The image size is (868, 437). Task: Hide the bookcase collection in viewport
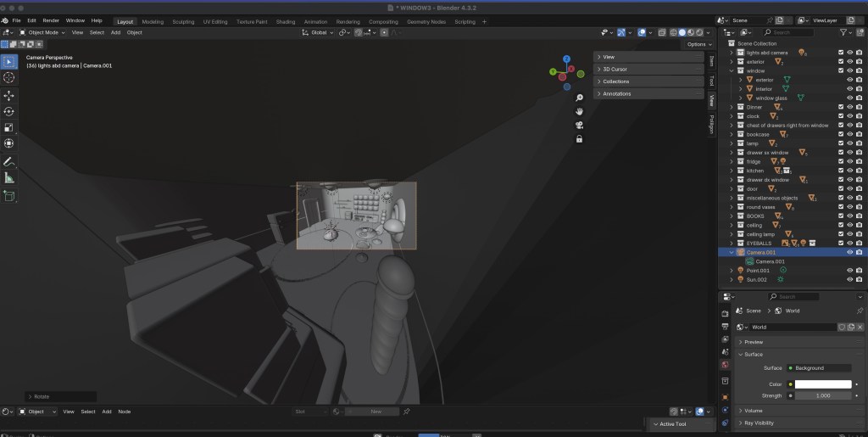tap(849, 134)
